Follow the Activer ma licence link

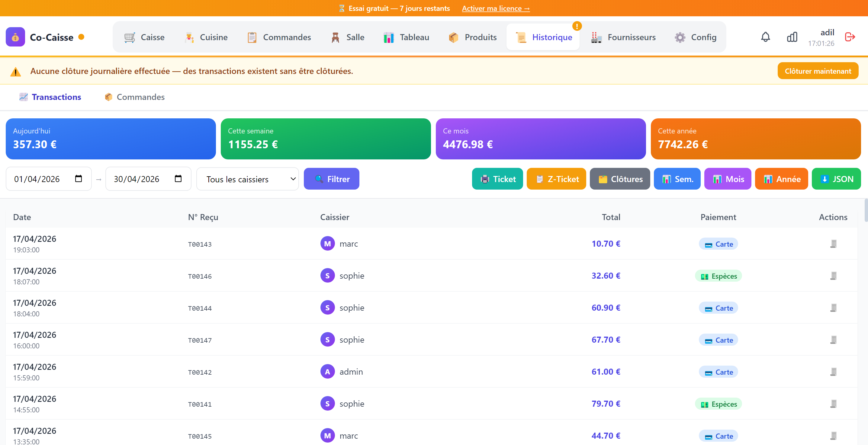tap(496, 8)
